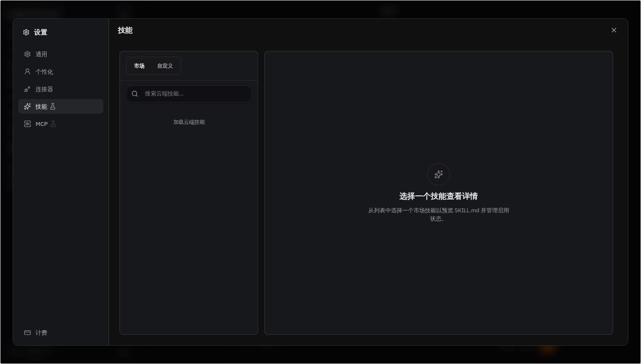641x364 pixels.
Task: Click the 加载云端技能 text
Action: click(189, 122)
